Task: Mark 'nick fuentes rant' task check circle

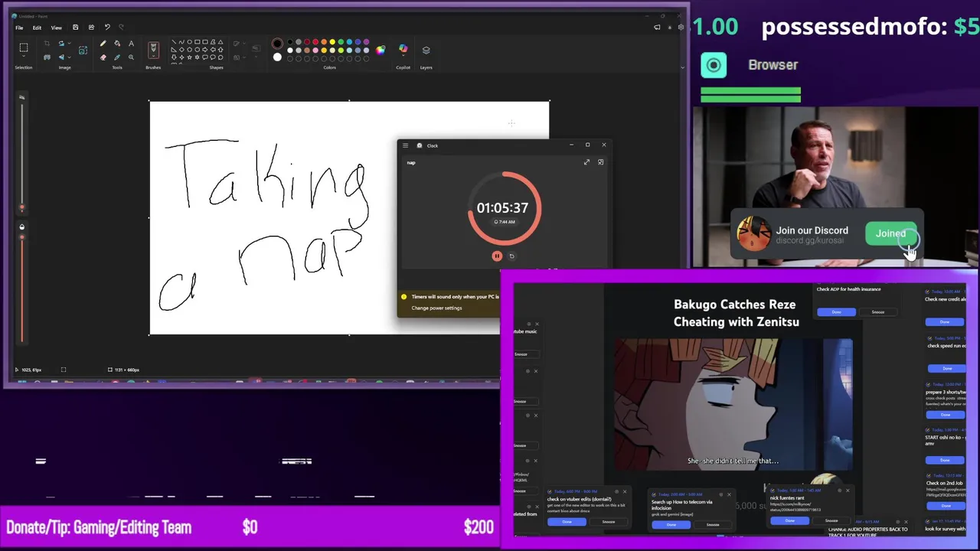Action: 773,491
